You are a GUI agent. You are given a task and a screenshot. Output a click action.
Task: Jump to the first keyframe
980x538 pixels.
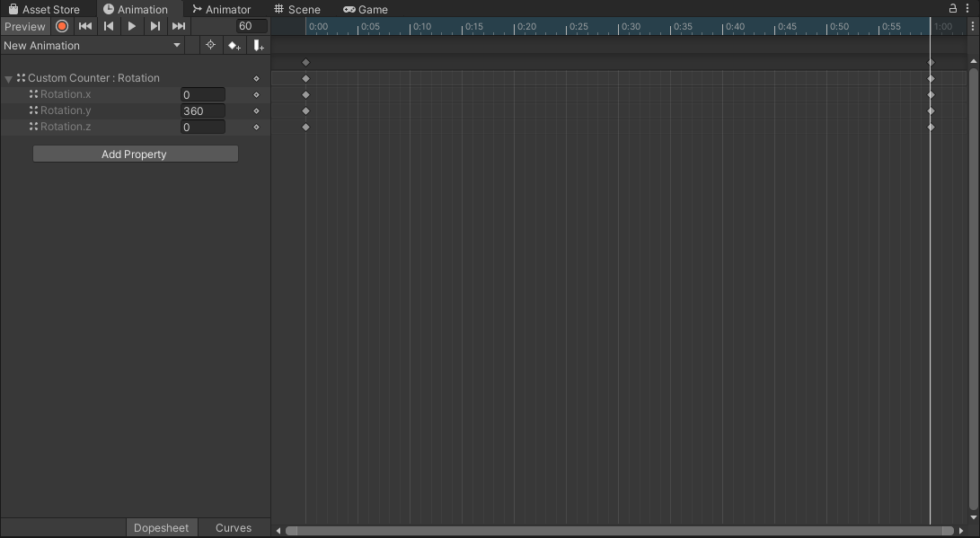(84, 26)
